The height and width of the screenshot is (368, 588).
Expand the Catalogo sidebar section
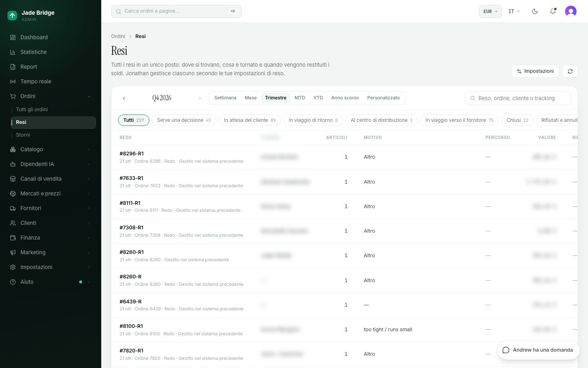51,149
